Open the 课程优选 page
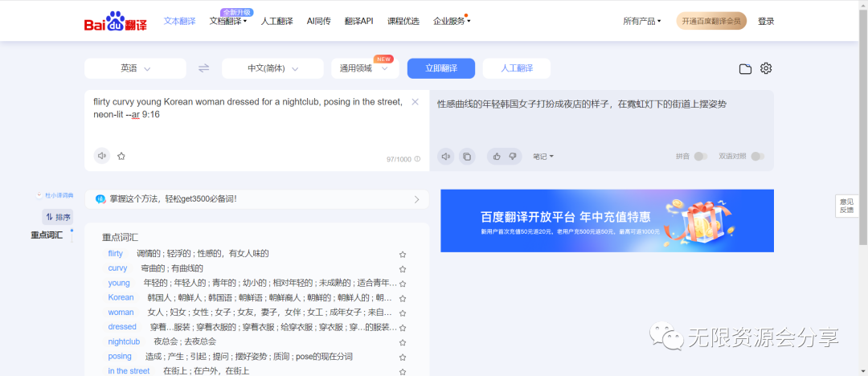The height and width of the screenshot is (376, 868). coord(403,21)
